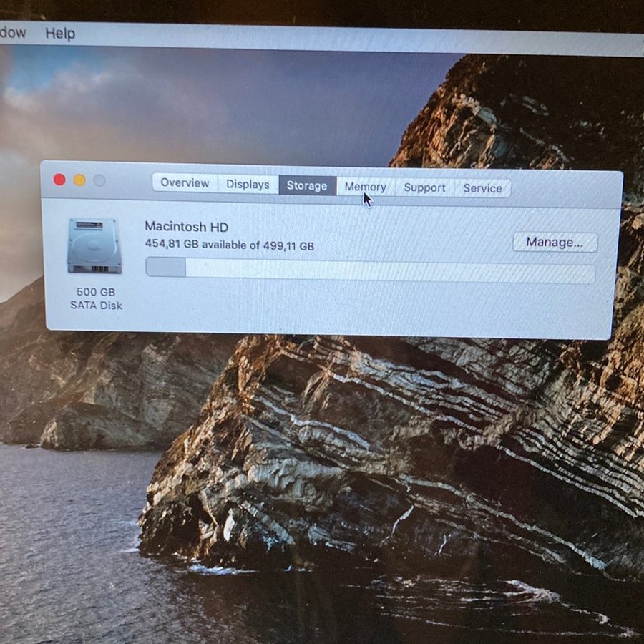Close the About This Mac window
This screenshot has height=644, width=644.
(x=59, y=180)
